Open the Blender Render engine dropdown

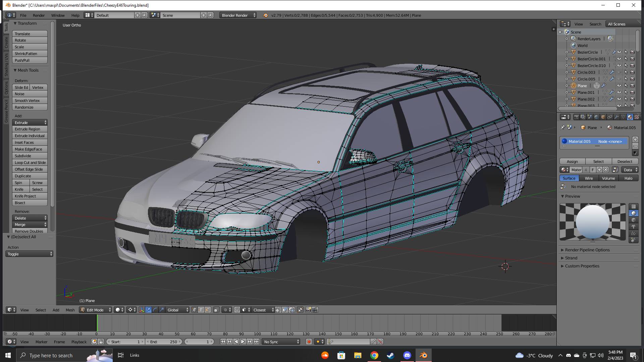[x=238, y=15]
